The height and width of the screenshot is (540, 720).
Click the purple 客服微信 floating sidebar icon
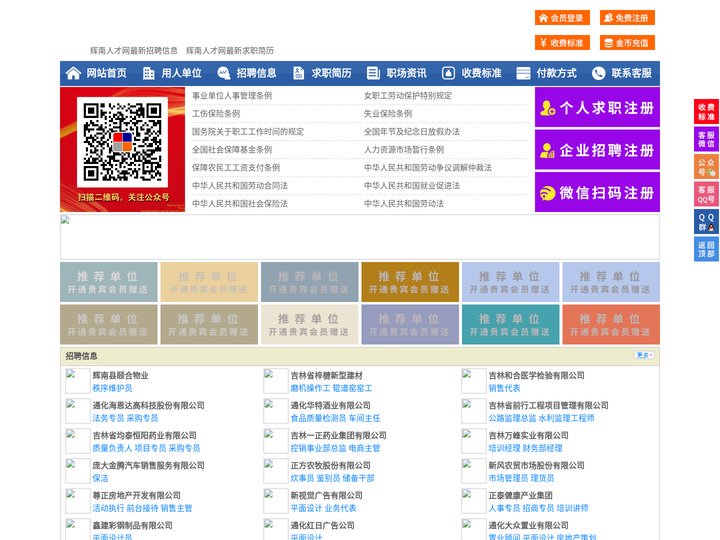pyautogui.click(x=706, y=139)
